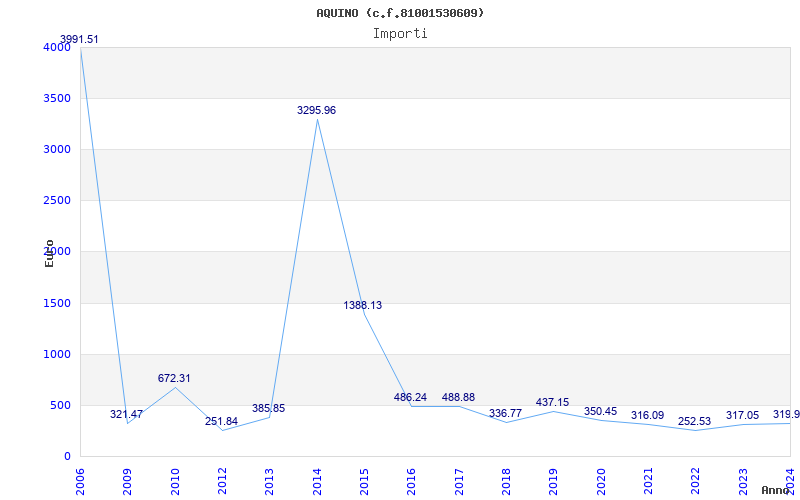Click the 350.45 data label

point(601,411)
